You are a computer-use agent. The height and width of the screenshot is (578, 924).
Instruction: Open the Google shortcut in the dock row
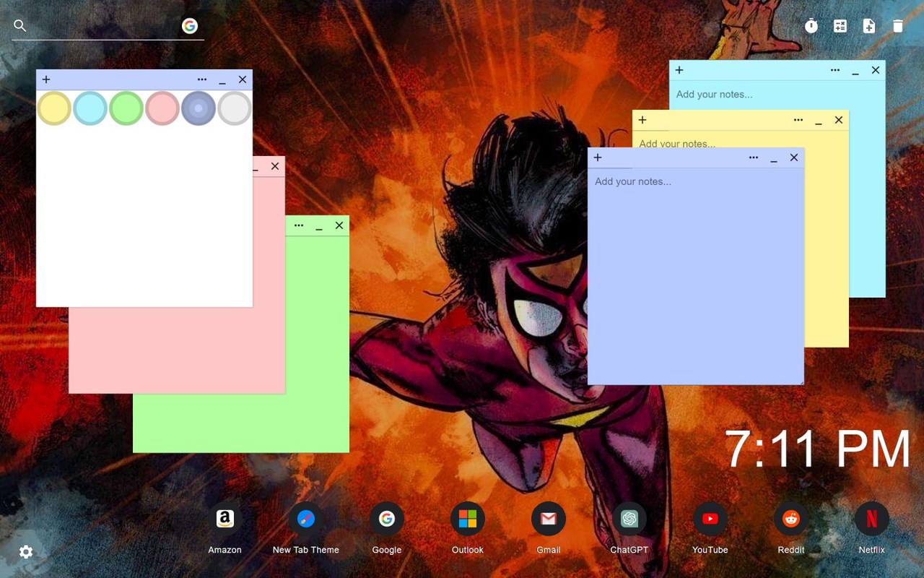(387, 528)
